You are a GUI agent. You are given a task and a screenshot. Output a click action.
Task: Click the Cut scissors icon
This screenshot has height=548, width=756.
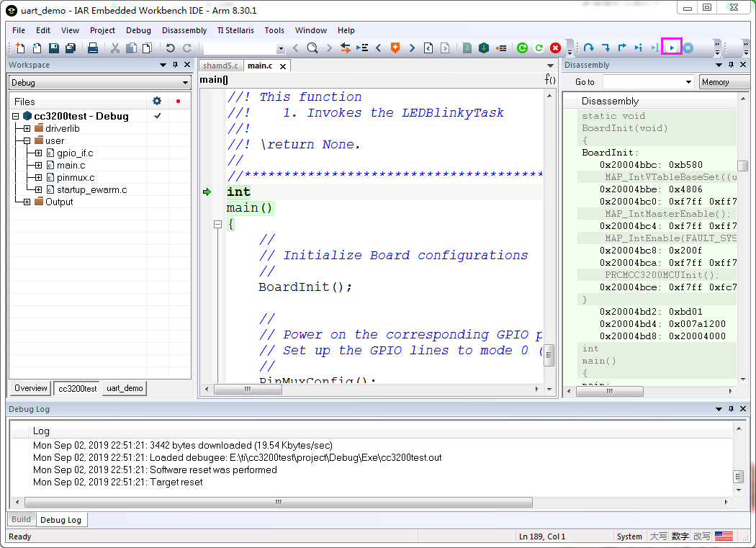[115, 48]
